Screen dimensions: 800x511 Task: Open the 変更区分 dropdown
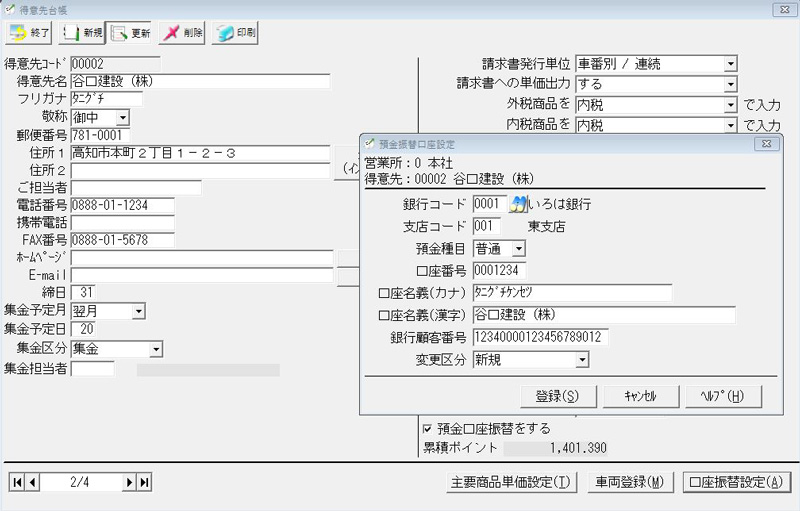pos(582,360)
